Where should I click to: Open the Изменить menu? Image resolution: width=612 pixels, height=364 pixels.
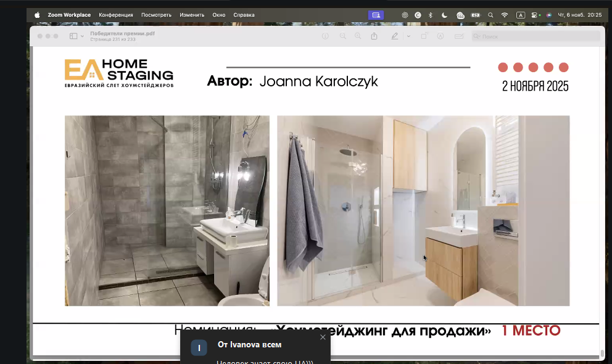[x=192, y=15]
